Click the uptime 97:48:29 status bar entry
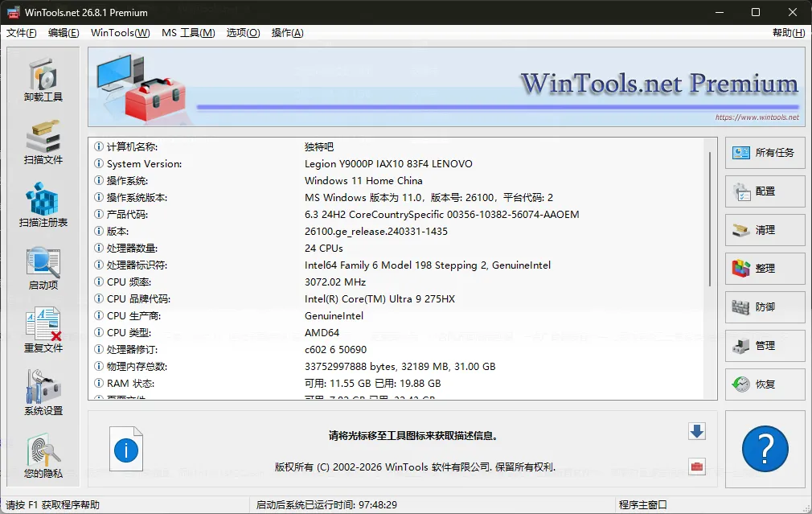The height and width of the screenshot is (514, 812). (326, 504)
